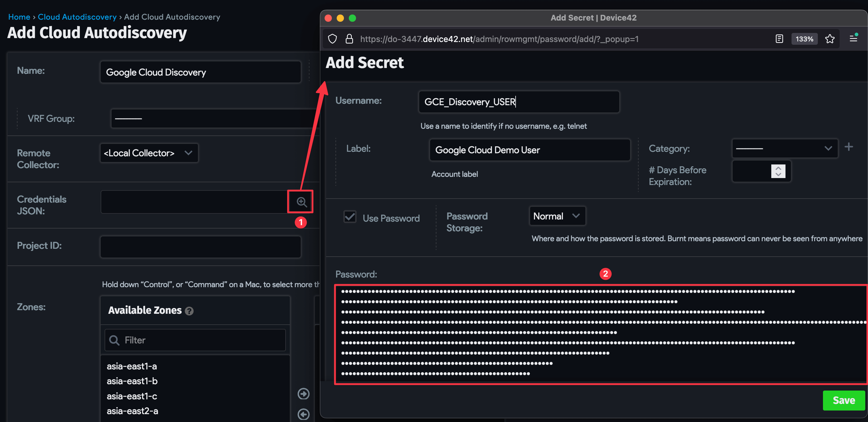Viewport: 868px width, 422px height.
Task: Remove zones using the left arrow
Action: 304,414
